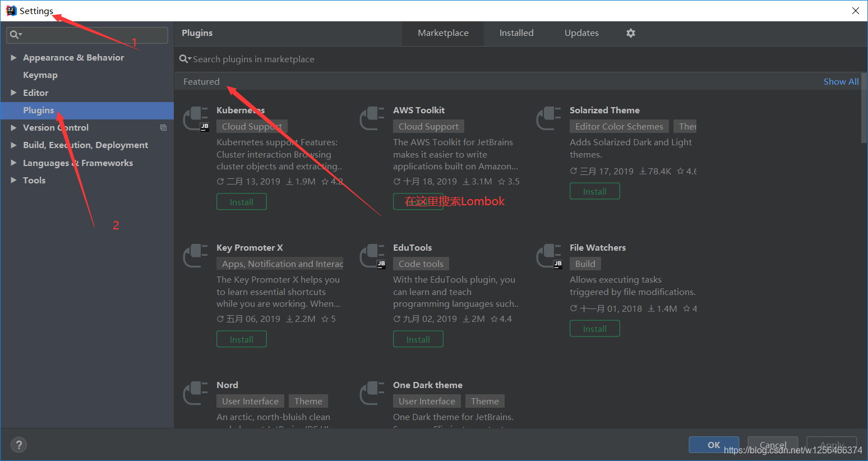
Task: Install the Kubernetes plugin
Action: (x=242, y=202)
